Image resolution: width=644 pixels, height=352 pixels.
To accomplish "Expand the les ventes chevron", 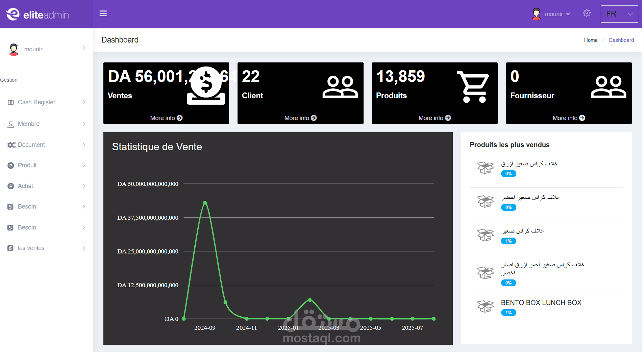I will (84, 248).
